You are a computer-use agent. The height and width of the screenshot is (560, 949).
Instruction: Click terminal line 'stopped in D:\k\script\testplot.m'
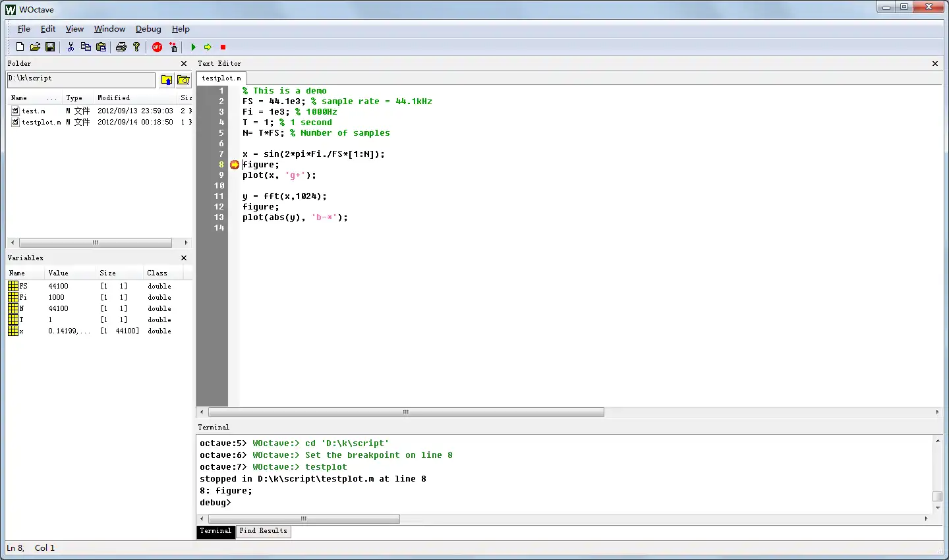313,479
